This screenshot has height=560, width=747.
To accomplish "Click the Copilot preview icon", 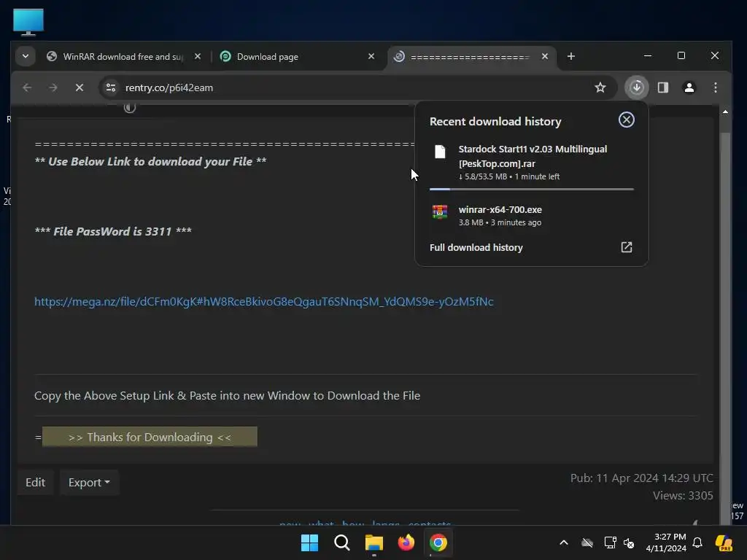I will point(724,542).
